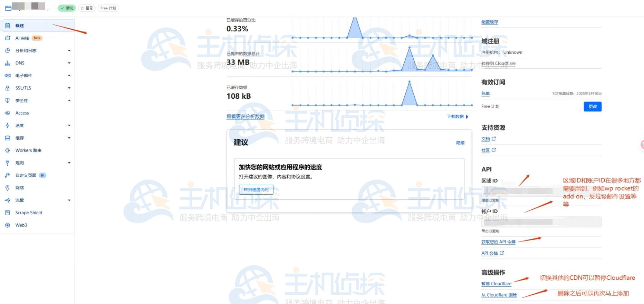Expand the 分析和日志 submenu arrow
Screen dimensions: 644x304
pyautogui.click(x=69, y=51)
